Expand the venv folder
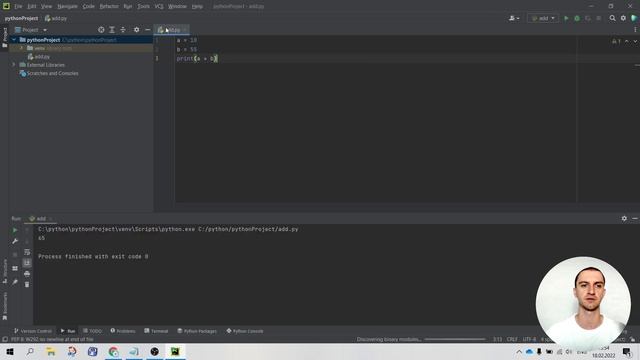The image size is (640, 360). click(x=22, y=48)
